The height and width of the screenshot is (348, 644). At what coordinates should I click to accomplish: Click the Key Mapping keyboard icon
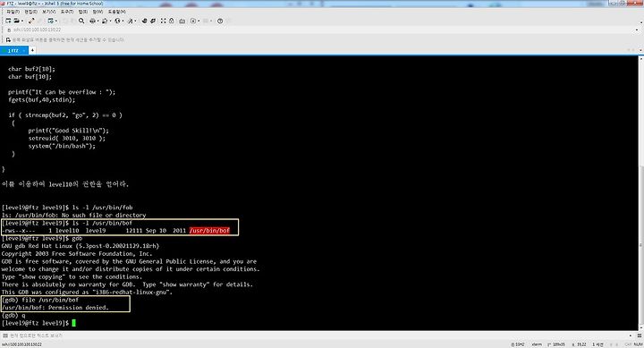point(182,21)
